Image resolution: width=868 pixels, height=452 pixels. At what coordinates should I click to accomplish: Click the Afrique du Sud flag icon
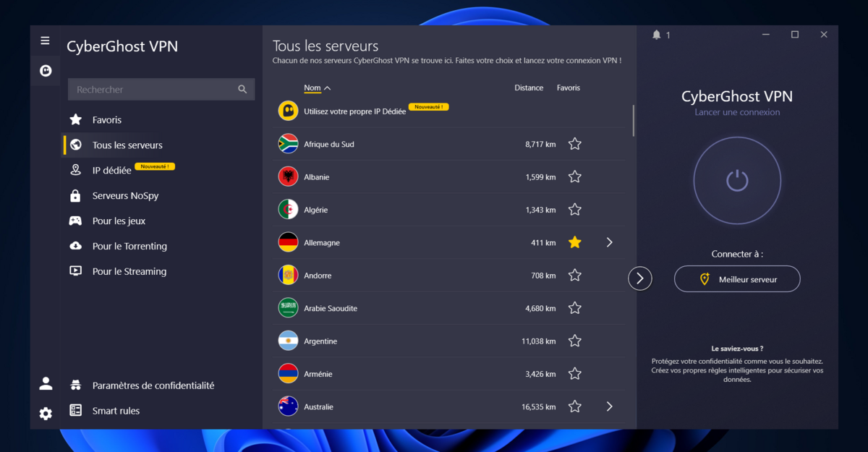pos(288,144)
